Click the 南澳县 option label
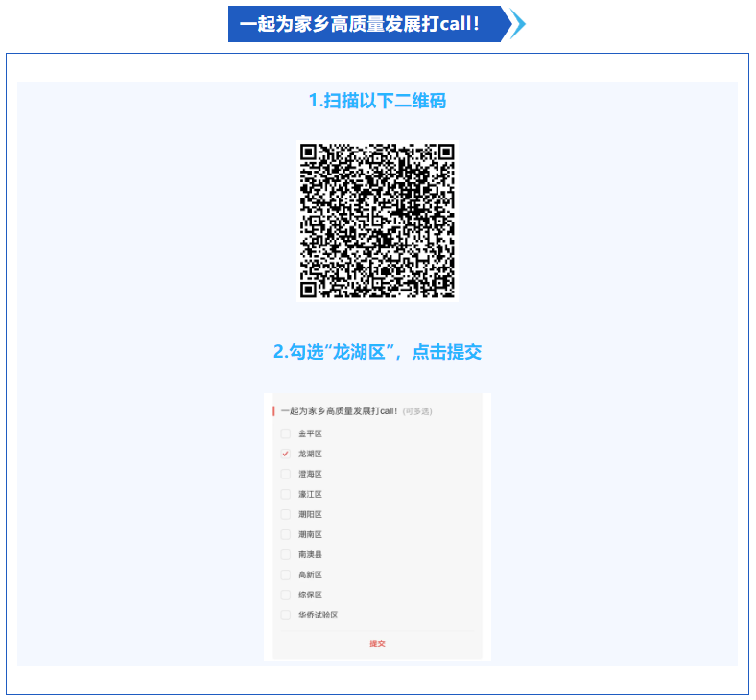The image size is (756, 700). point(310,554)
